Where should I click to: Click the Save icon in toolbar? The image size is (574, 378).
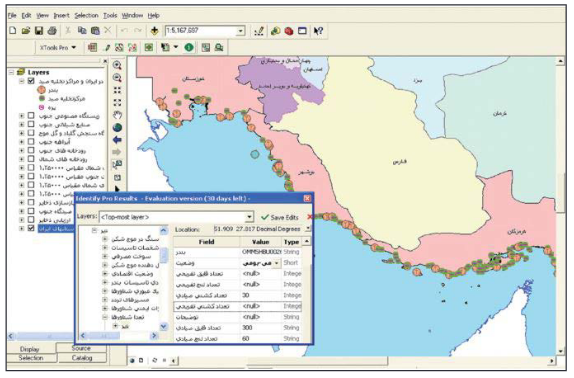tap(39, 31)
